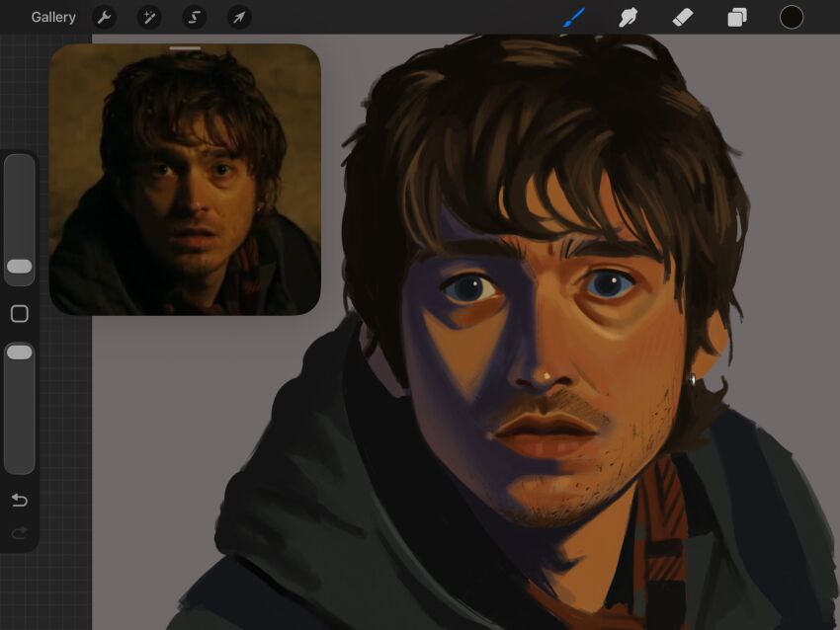Image resolution: width=840 pixels, height=630 pixels.
Task: Click the brush size slider handle
Action: click(20, 267)
